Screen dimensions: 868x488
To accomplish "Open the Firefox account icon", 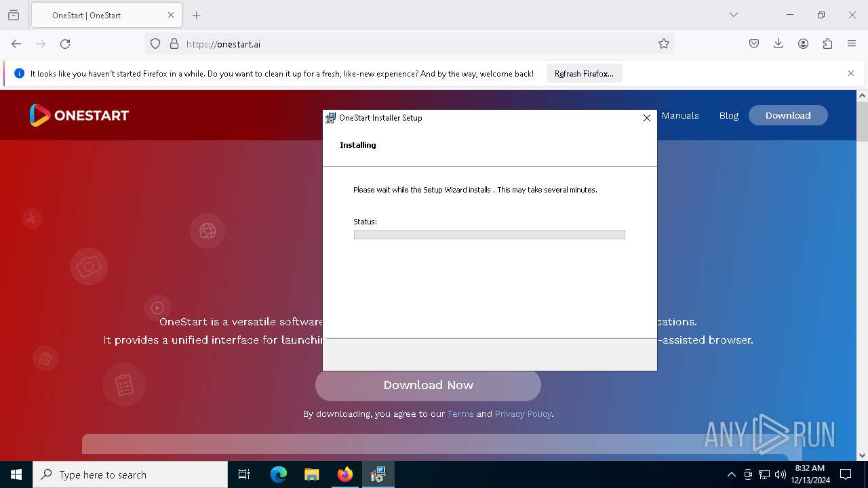I will point(803,43).
